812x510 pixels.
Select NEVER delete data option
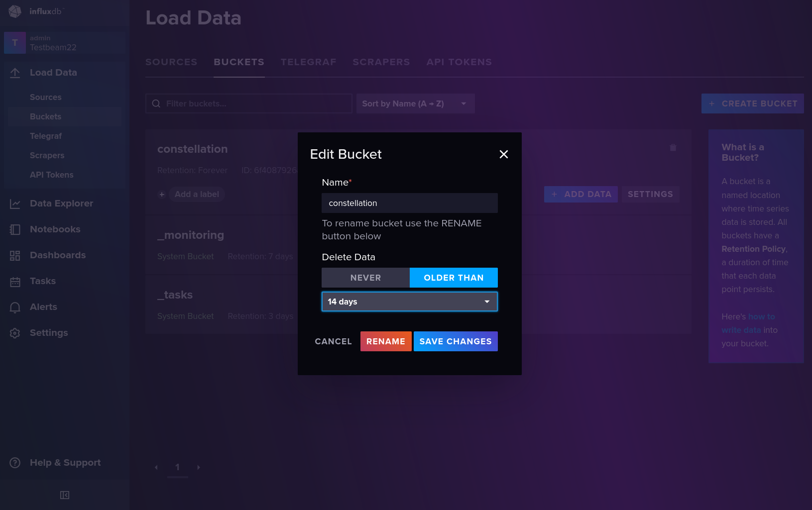pos(366,278)
